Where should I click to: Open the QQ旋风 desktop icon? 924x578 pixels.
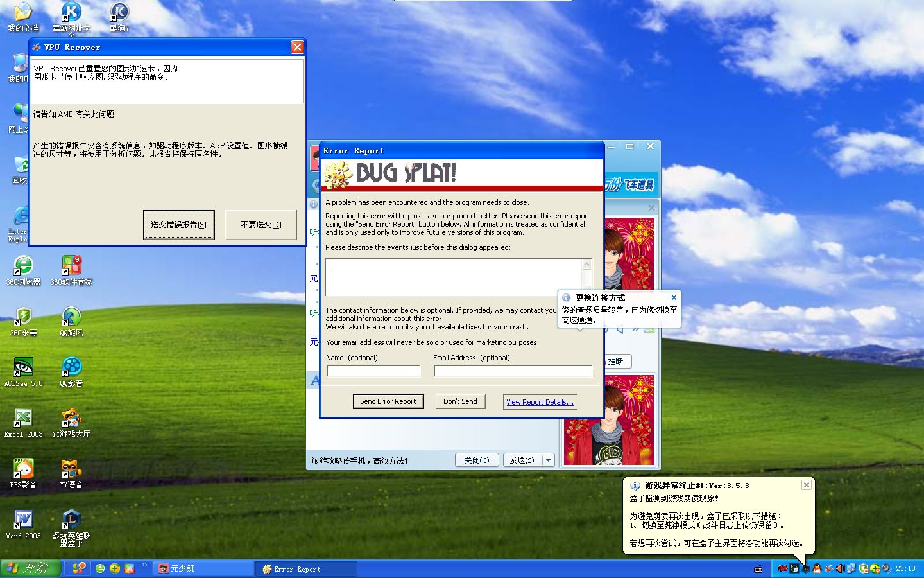pos(71,320)
